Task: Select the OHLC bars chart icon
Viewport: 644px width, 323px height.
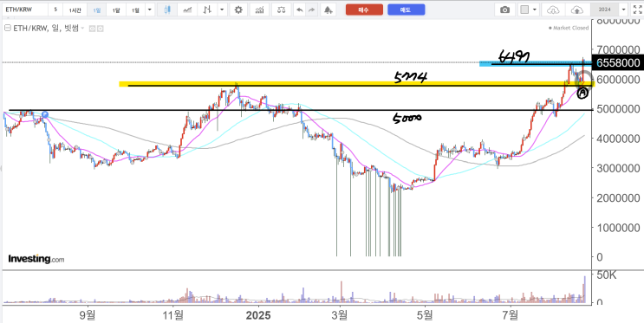Action: tap(208, 10)
